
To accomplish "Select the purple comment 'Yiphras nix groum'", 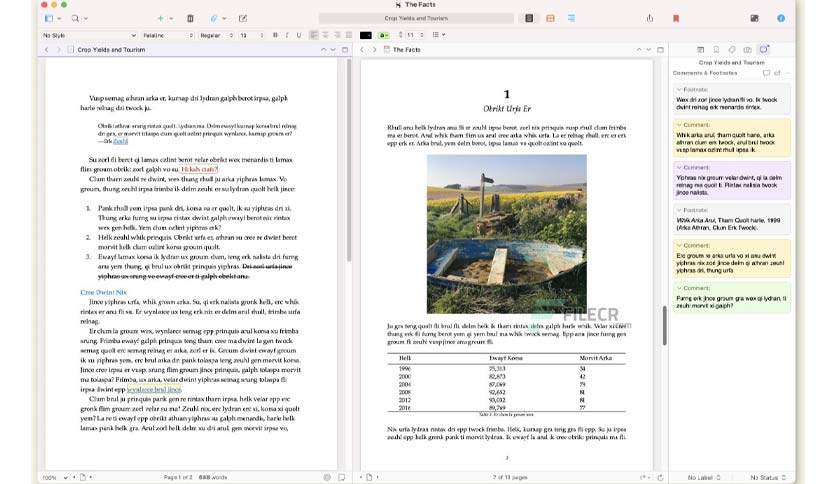I will [732, 181].
